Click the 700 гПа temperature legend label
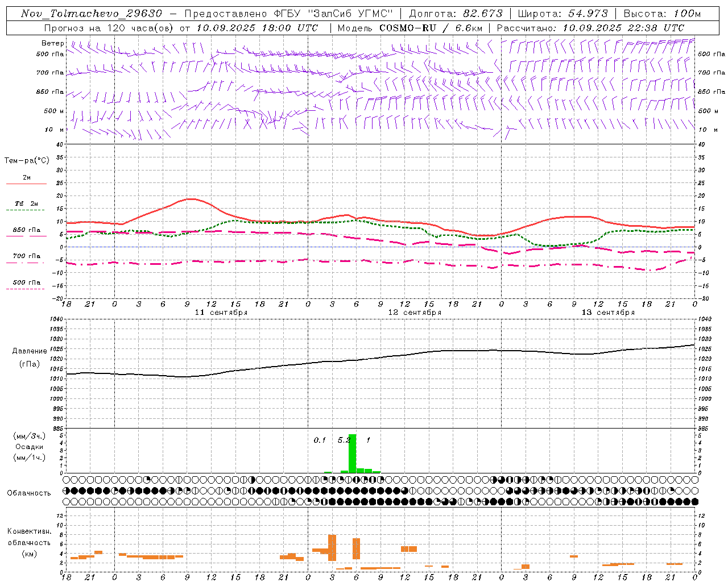Image resolution: width=728 pixels, height=582 pixels. click(26, 256)
